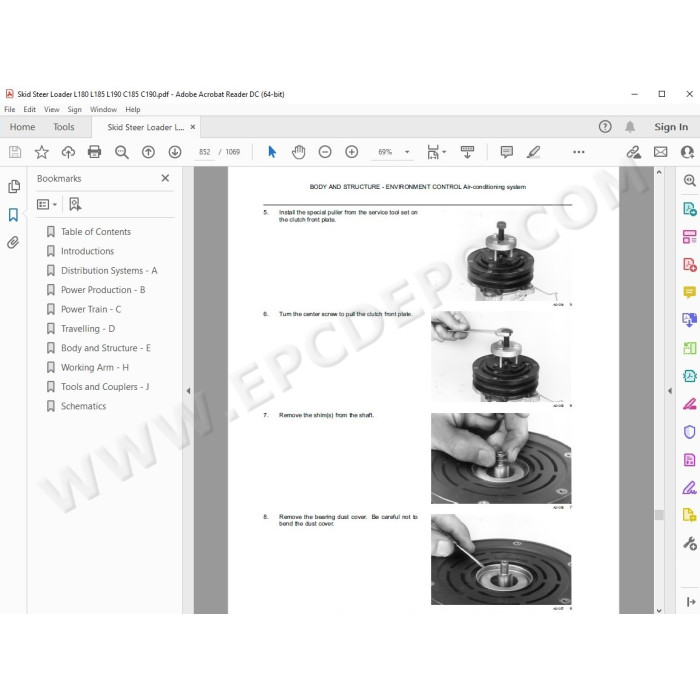Close the Bookmarks panel
Screen dimensions: 700x700
[x=165, y=178]
